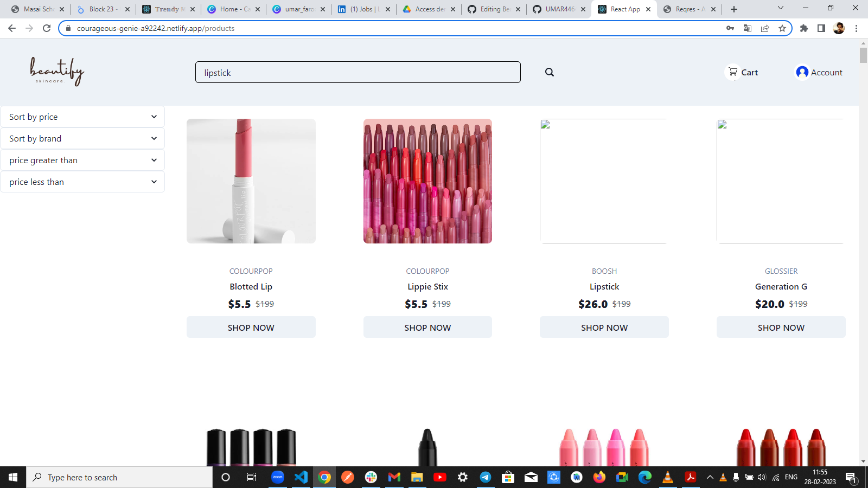Click SHOP NOW for Blotted Lip

251,328
